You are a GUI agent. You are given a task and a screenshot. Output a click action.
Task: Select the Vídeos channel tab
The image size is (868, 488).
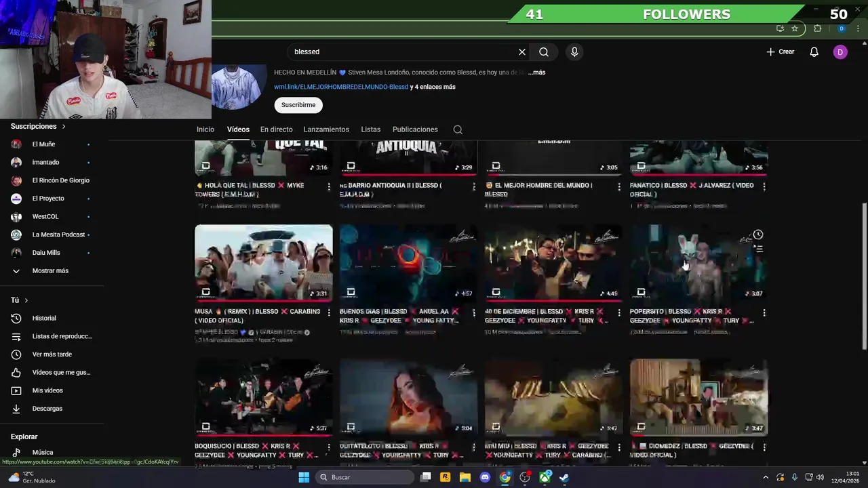(238, 129)
